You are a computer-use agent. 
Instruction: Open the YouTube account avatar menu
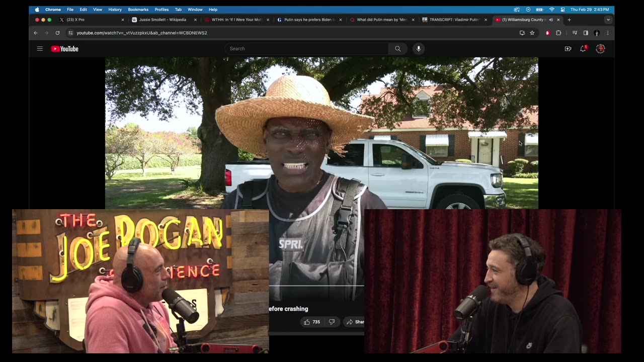[x=600, y=49]
